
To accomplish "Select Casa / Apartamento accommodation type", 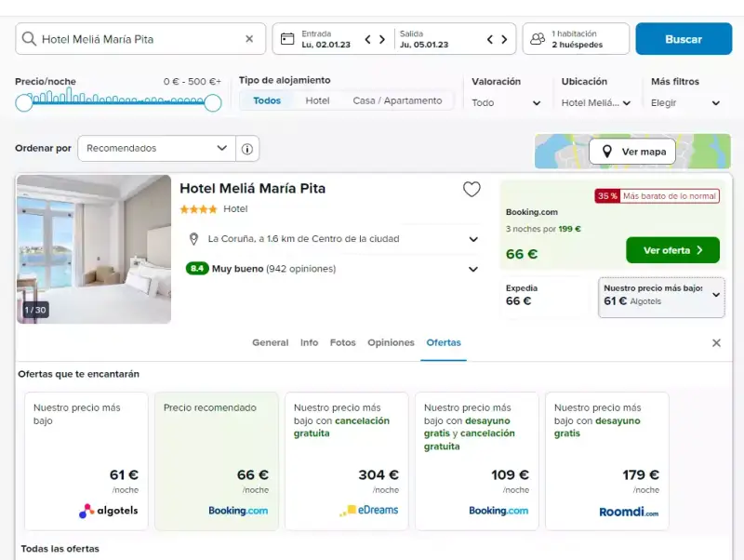I will coord(397,100).
